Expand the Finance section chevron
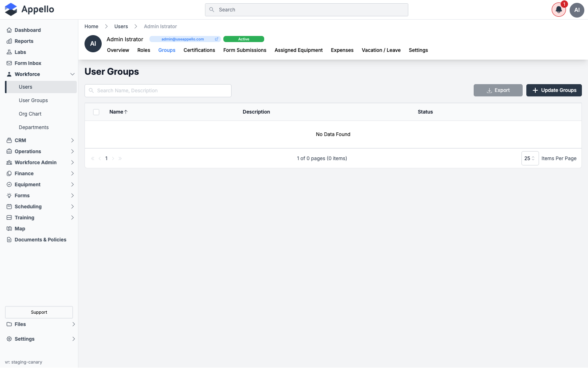 [x=72, y=174]
